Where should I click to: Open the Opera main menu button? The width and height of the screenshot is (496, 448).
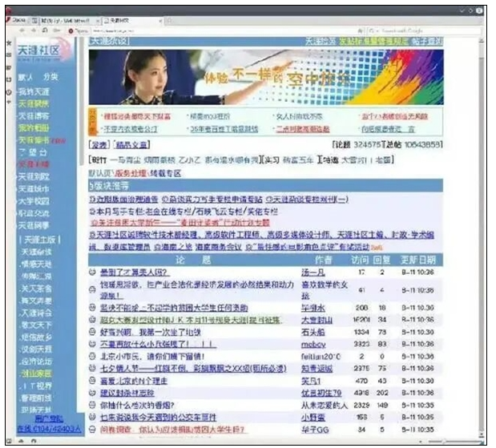click(17, 20)
